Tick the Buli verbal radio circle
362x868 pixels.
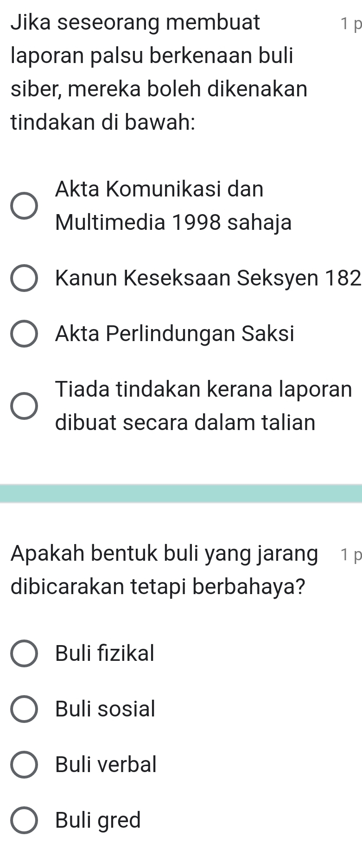click(24, 765)
